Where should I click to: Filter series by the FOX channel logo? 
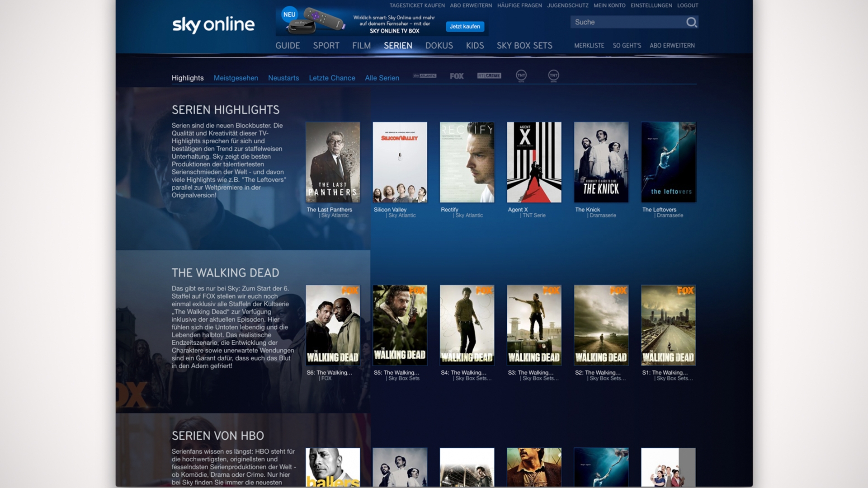point(457,76)
